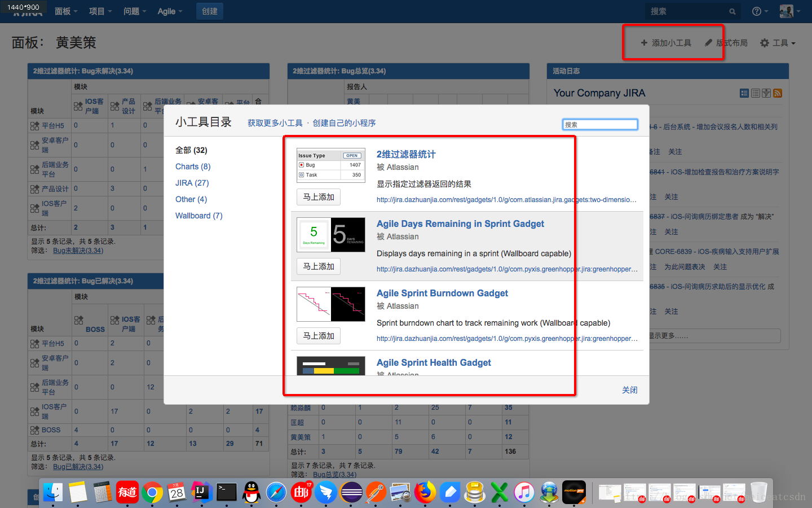This screenshot has width=812, height=508.
Task: Click the 创建 create button
Action: click(x=210, y=11)
